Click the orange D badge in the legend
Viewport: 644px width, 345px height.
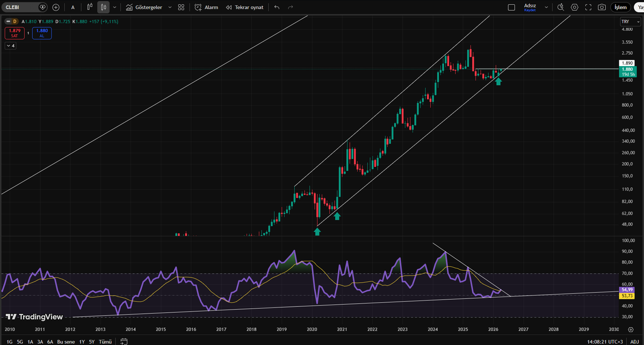click(x=15, y=21)
